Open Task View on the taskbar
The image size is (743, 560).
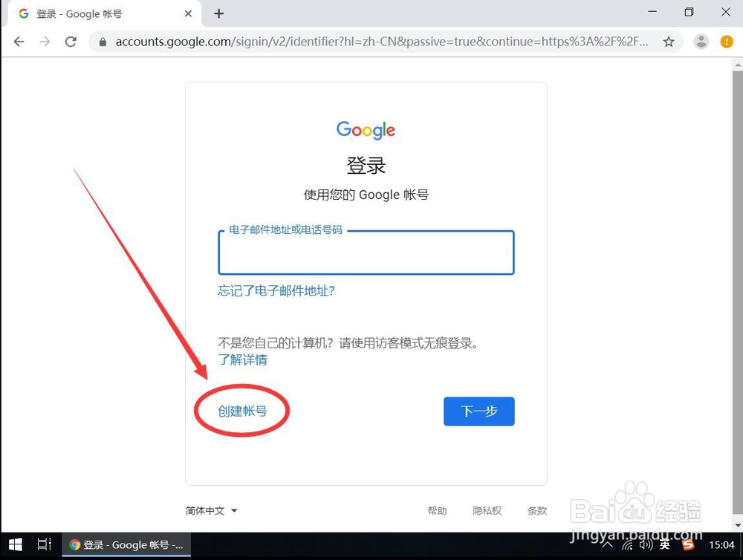[44, 545]
